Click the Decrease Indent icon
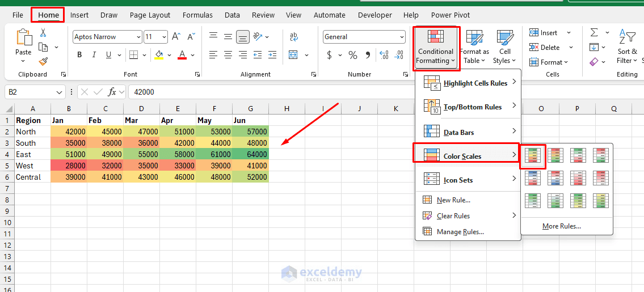 (258, 54)
